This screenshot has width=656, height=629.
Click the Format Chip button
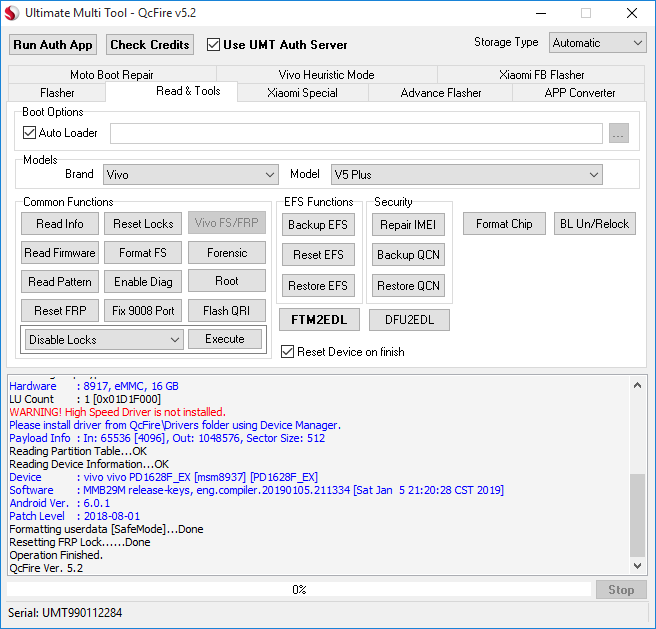tap(504, 223)
